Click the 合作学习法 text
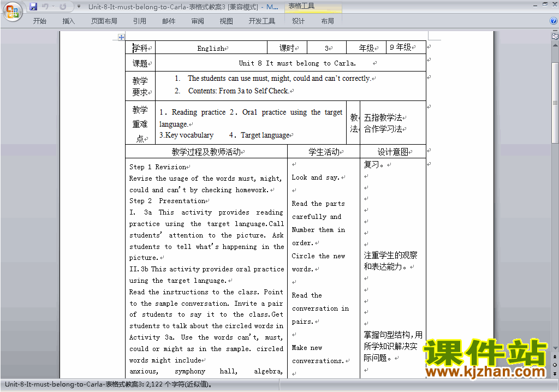 pos(383,129)
